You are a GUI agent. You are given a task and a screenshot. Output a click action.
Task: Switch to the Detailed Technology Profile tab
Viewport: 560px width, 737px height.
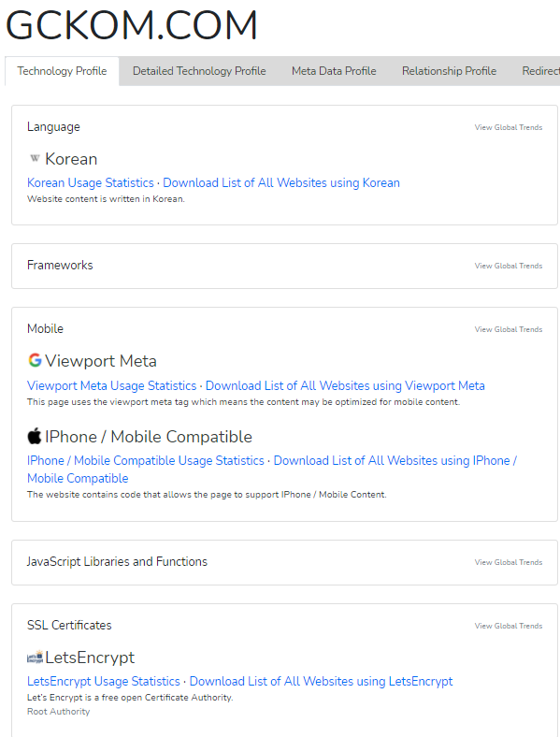[199, 71]
